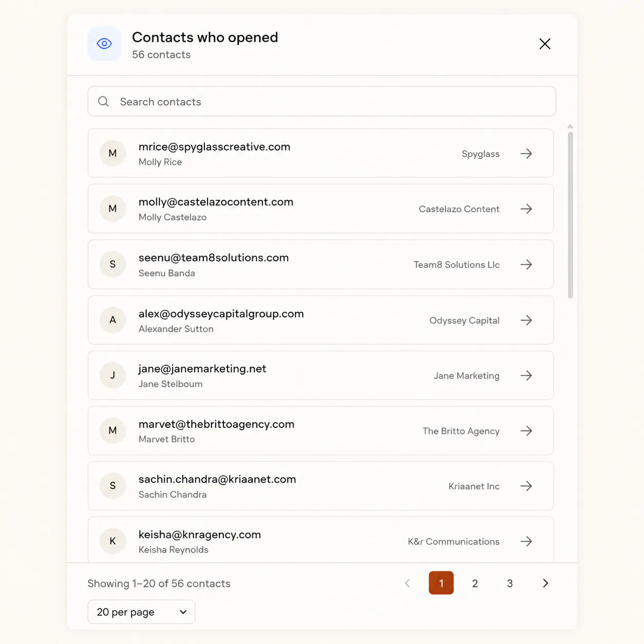The width and height of the screenshot is (644, 644).
Task: Open arrow for mrice@spyglasscreative.com
Action: (526, 154)
